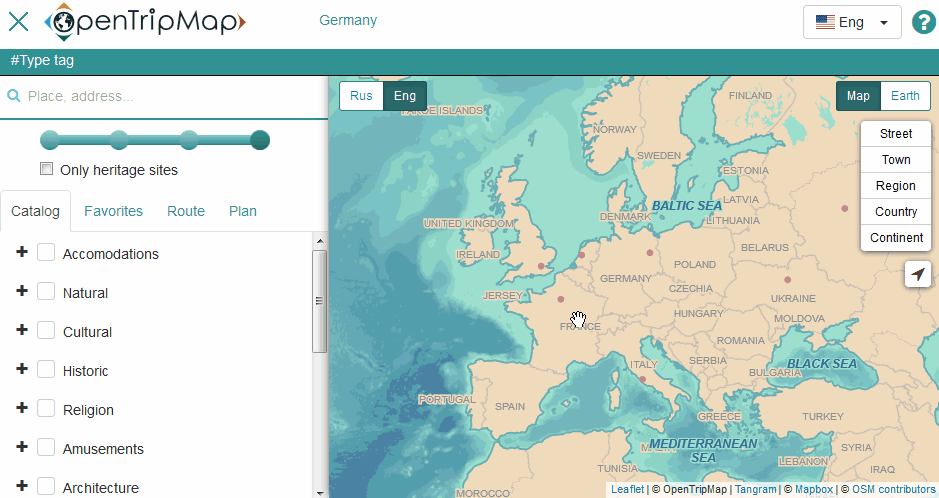Click the locate-me arrow icon on the map
This screenshot has width=939, height=498.
917,274
